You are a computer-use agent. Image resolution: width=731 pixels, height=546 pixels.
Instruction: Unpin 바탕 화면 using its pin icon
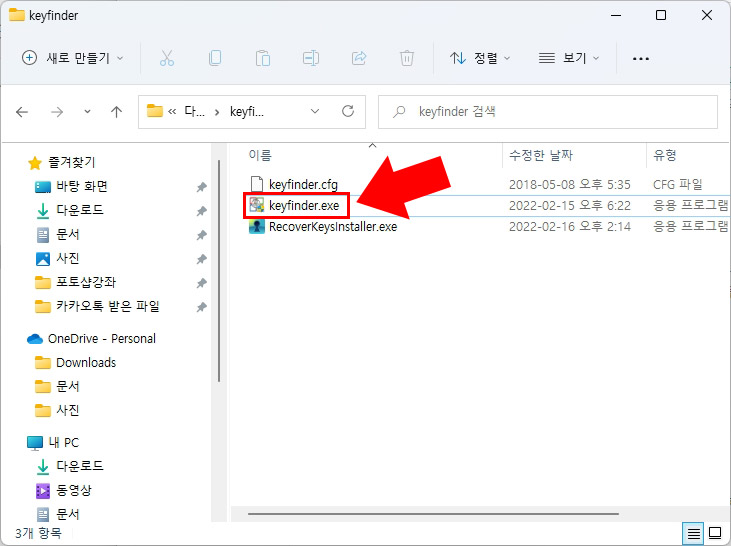pyautogui.click(x=201, y=187)
